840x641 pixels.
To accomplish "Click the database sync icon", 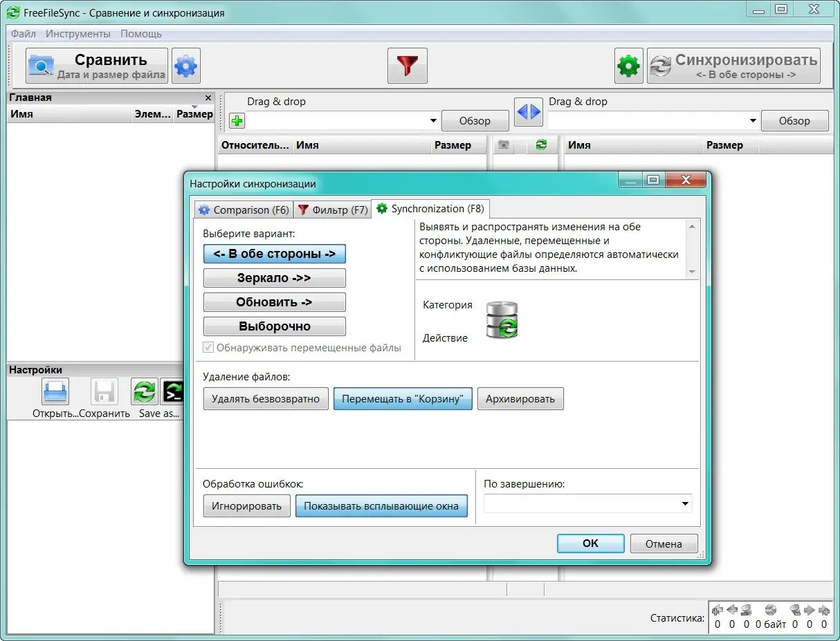I will [502, 320].
